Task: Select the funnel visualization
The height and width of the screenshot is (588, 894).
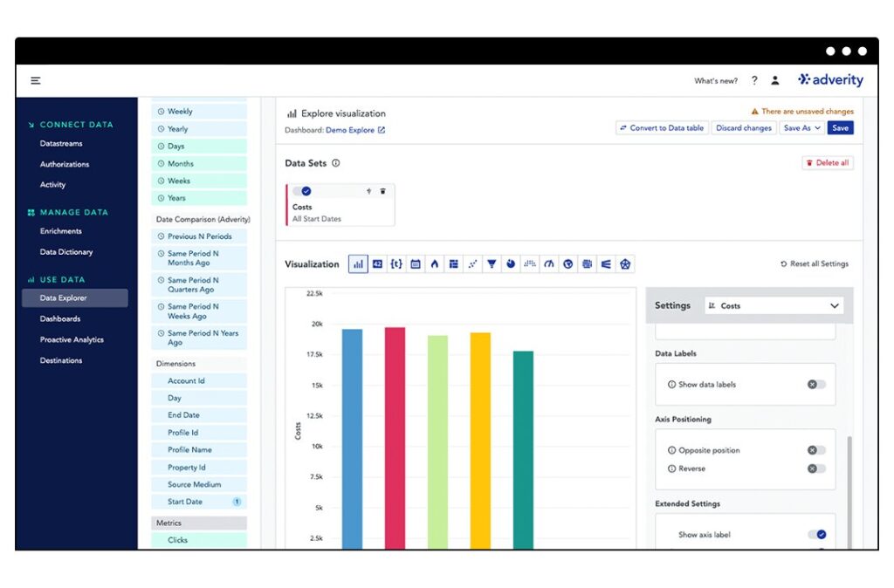Action: tap(492, 263)
